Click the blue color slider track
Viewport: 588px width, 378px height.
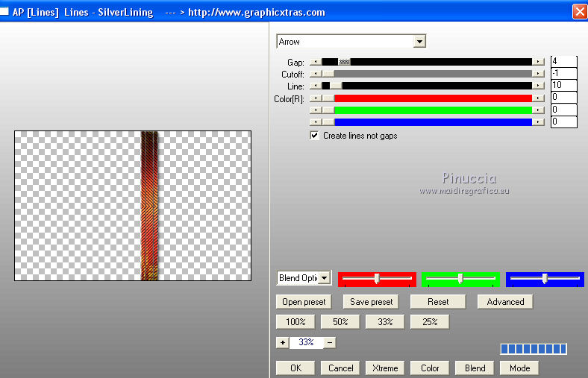click(x=427, y=122)
